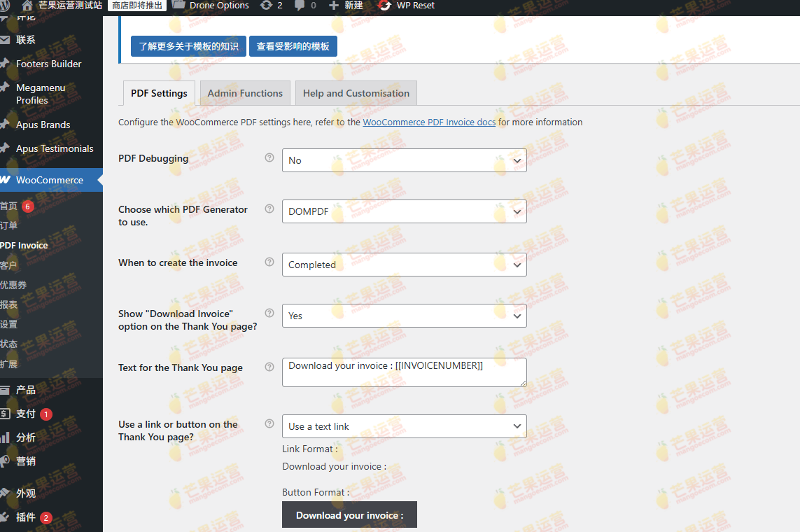Open the WooCommerce sidebar menu
The image size is (800, 532).
click(51, 180)
